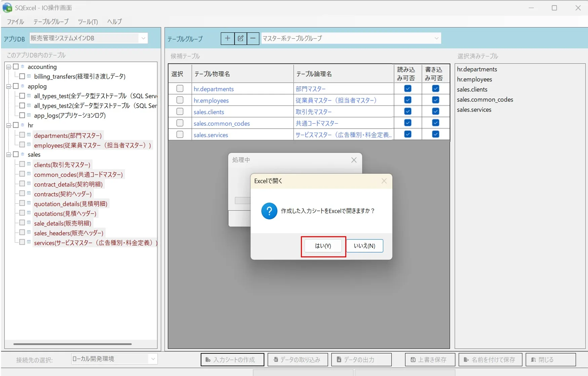Click the blue question mark dialog icon
Screen dimensions: 588x376
point(269,211)
